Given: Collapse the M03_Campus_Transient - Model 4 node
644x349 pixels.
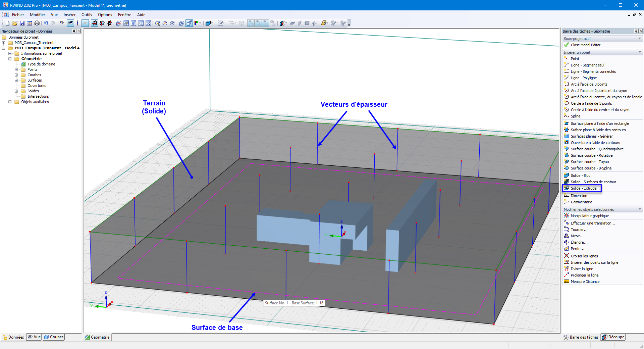Looking at the screenshot, I should (x=4, y=48).
